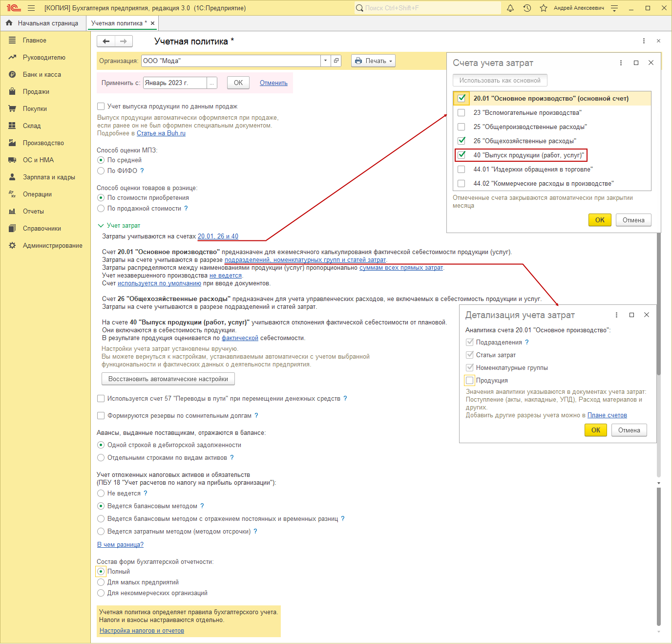Select Не ведется for deferred tax accounting

(101, 493)
